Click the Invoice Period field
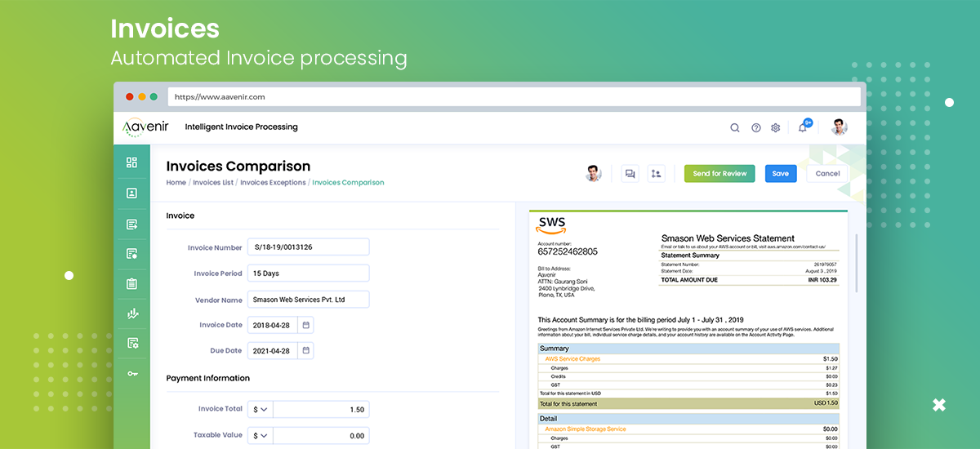The image size is (980, 449). coord(308,273)
